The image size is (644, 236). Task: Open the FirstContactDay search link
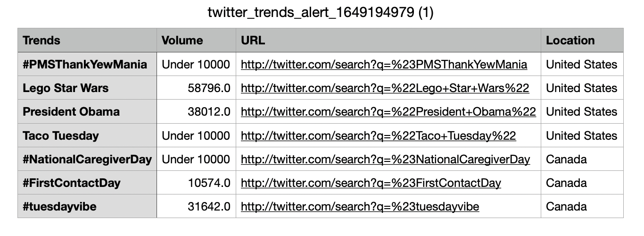(371, 183)
